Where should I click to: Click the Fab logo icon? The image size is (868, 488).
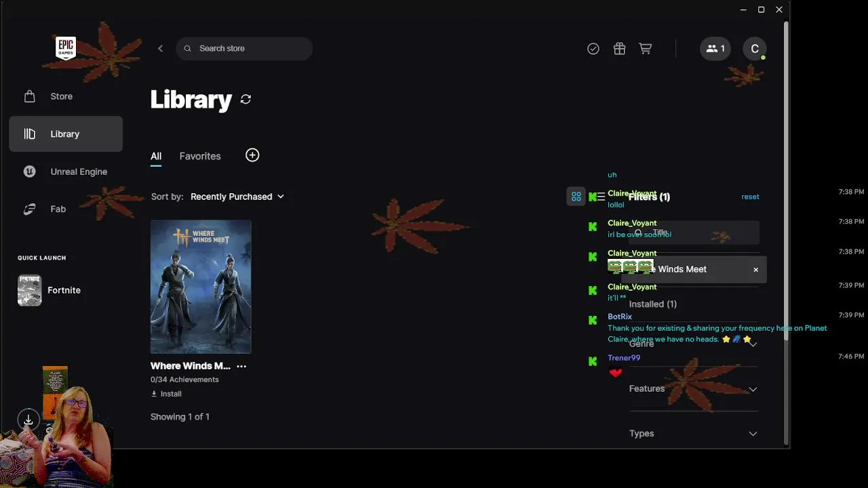click(29, 209)
